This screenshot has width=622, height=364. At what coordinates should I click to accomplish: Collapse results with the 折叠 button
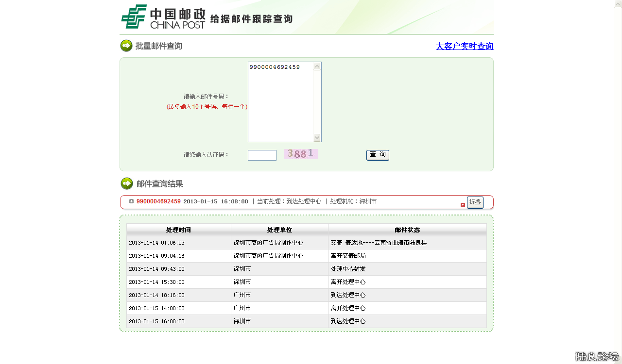click(475, 202)
